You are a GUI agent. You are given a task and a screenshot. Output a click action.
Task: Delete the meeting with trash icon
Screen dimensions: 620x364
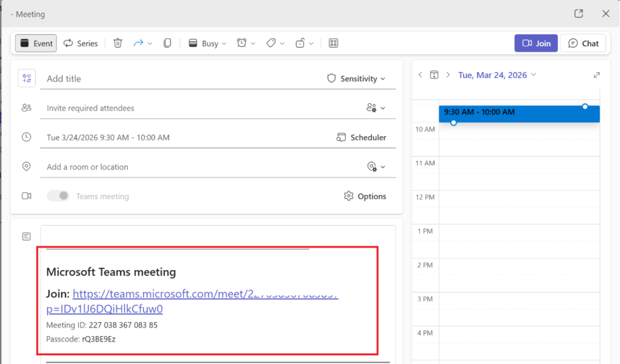118,43
